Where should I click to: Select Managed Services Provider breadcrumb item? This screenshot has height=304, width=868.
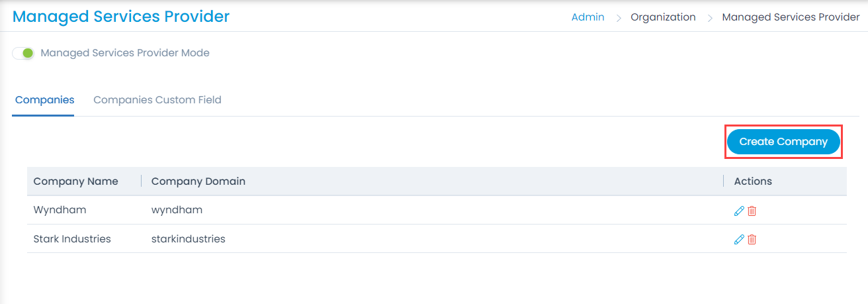(791, 17)
